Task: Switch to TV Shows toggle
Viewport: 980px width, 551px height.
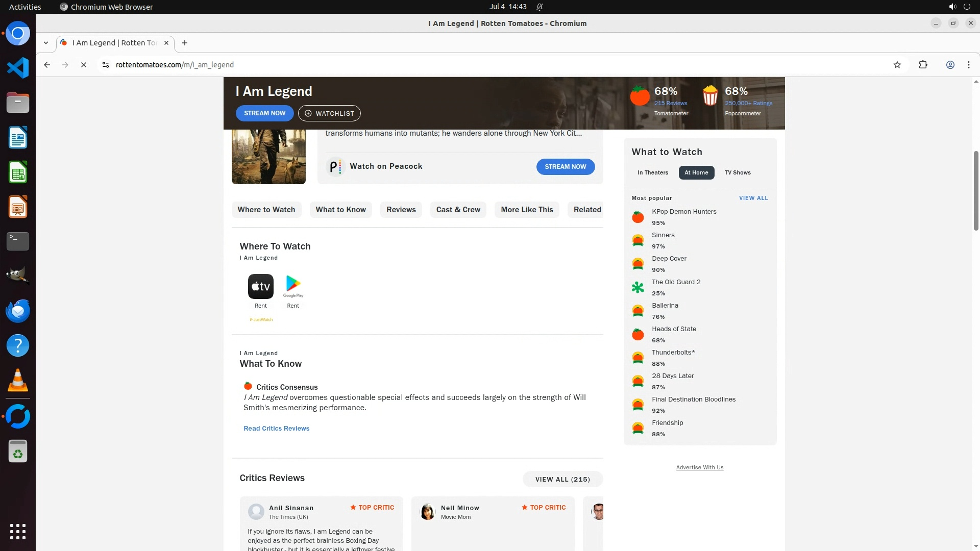Action: 737,172
